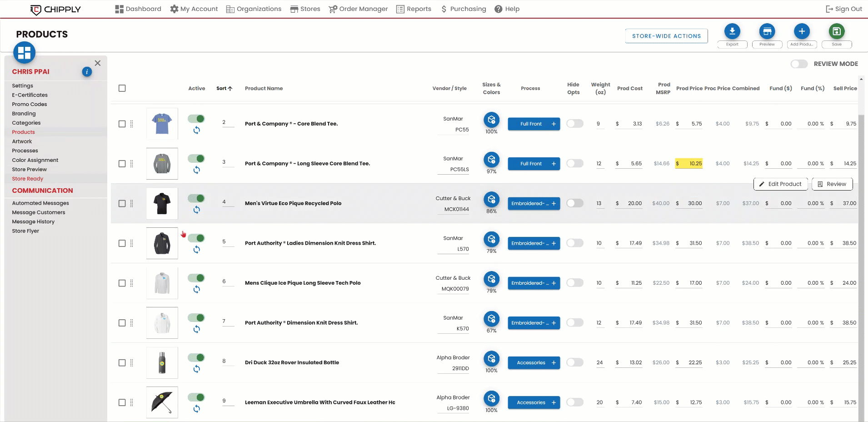Click the Add Product plus icon
This screenshot has width=868, height=422.
click(x=802, y=31)
